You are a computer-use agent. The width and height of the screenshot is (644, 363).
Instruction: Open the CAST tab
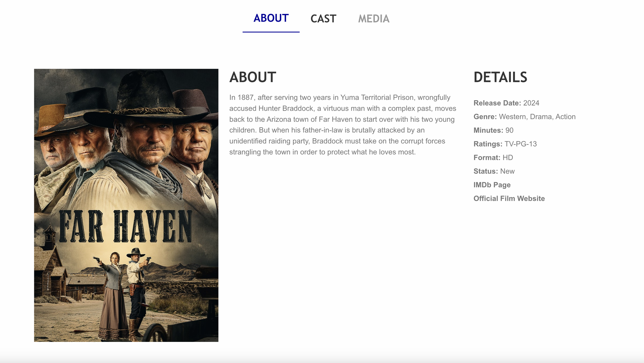(323, 19)
